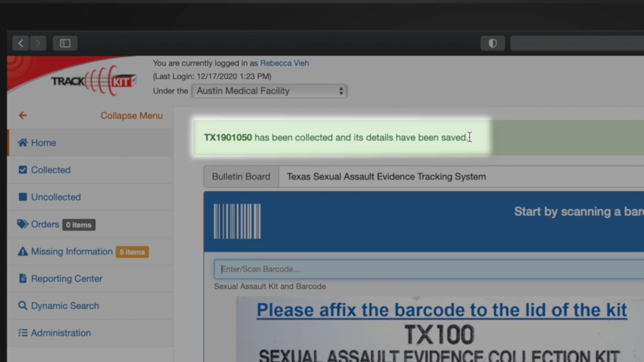Viewport: 644px width, 362px height.
Task: Open Rebecca Vieh profile link
Action: tap(284, 63)
